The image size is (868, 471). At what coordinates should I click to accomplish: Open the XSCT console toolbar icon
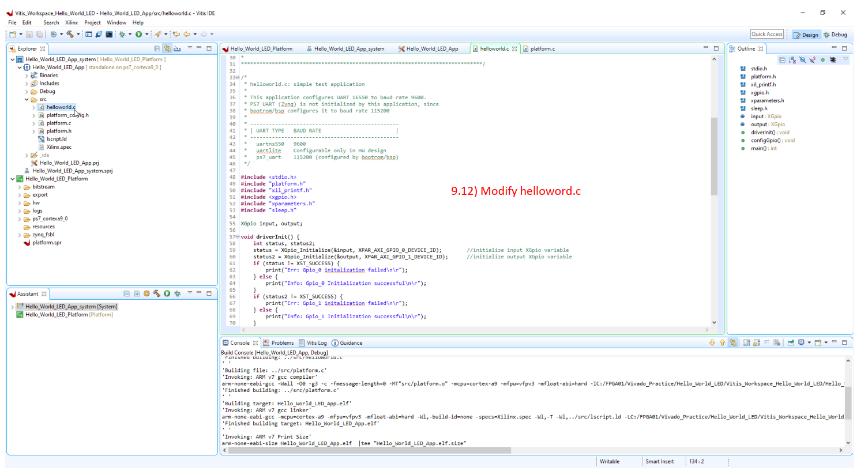tap(88, 35)
